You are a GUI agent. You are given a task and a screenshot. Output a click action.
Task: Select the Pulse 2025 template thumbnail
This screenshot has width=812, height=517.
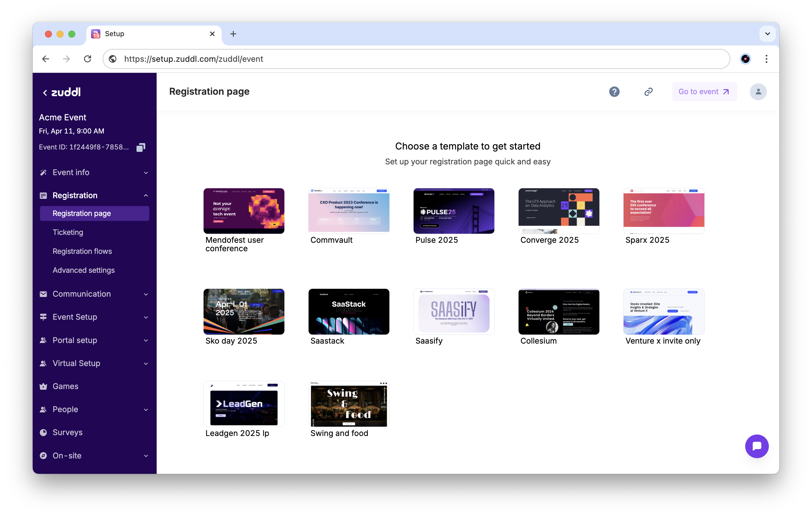pos(454,211)
